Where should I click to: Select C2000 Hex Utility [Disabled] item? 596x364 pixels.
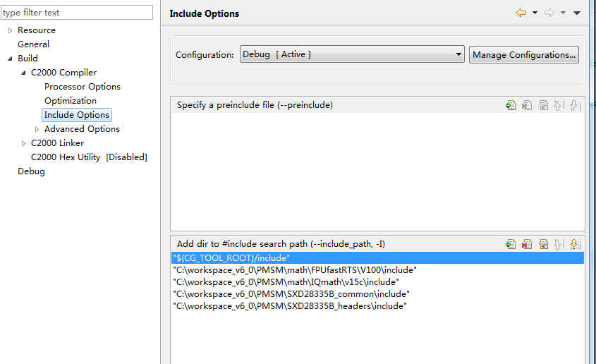pos(89,157)
